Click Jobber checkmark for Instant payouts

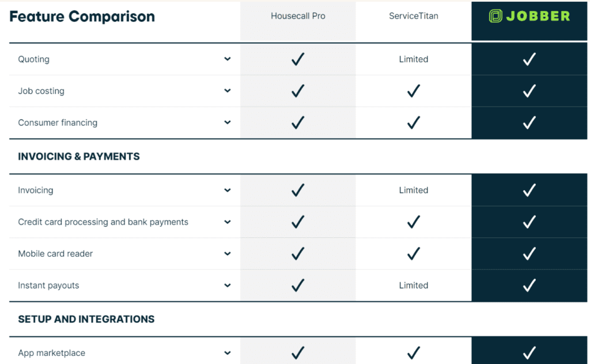tap(529, 285)
